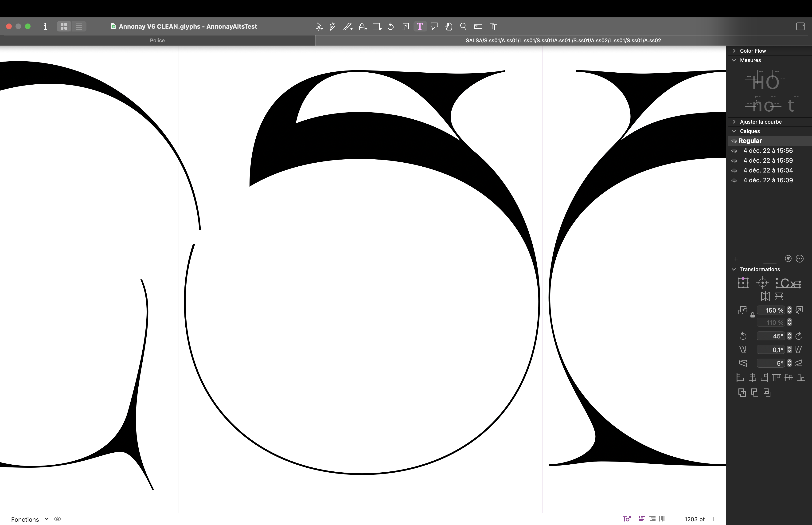Switch to the Police tab
812x525 pixels.
(x=157, y=40)
